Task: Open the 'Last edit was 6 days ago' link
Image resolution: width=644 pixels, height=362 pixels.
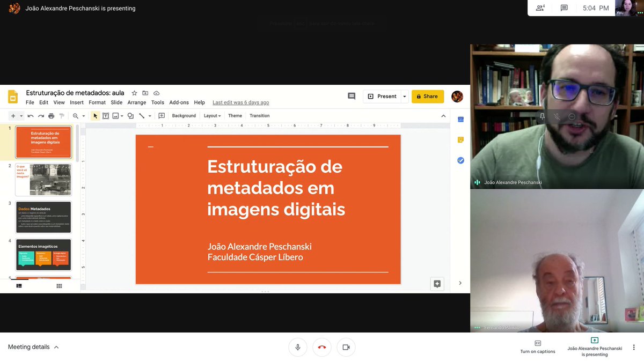Action: click(241, 102)
